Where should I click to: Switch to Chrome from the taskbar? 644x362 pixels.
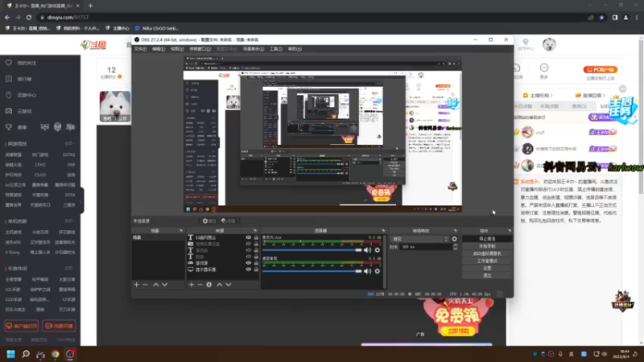click(55, 354)
